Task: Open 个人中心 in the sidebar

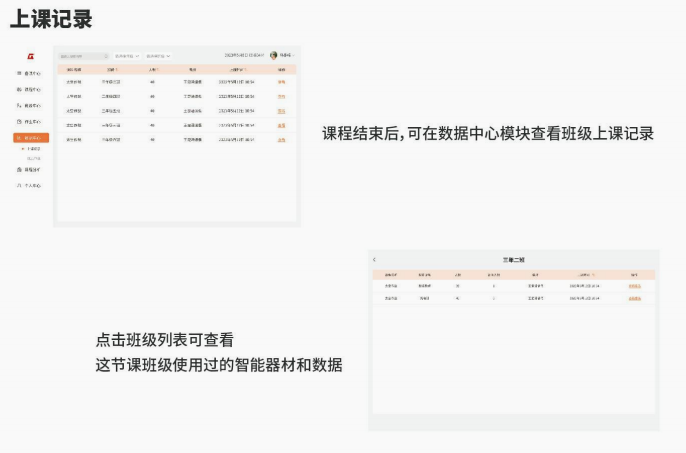Action: click(x=29, y=186)
